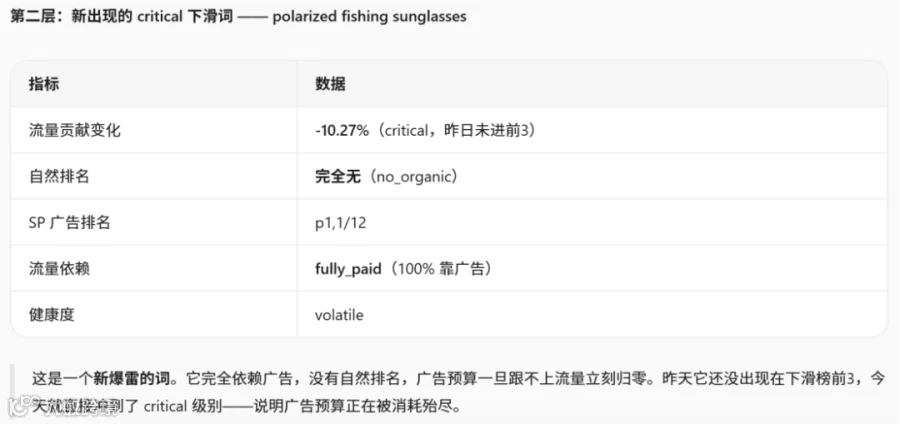Select the SP 广告排名 row label

69,223
